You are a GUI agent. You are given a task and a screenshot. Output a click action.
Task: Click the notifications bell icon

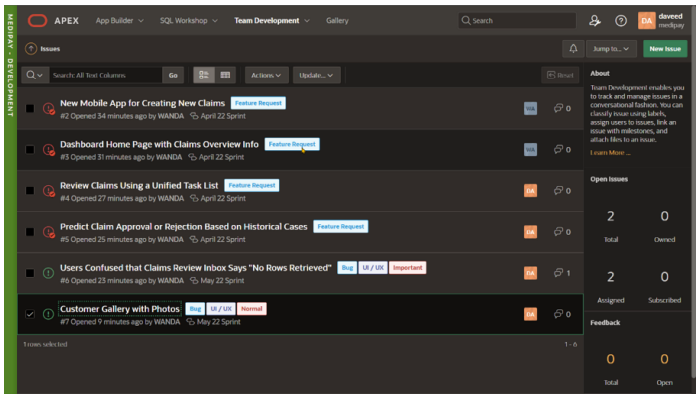pos(573,49)
